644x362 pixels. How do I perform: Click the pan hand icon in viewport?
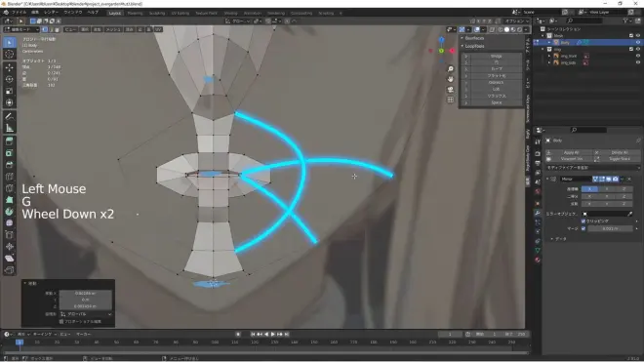(451, 79)
